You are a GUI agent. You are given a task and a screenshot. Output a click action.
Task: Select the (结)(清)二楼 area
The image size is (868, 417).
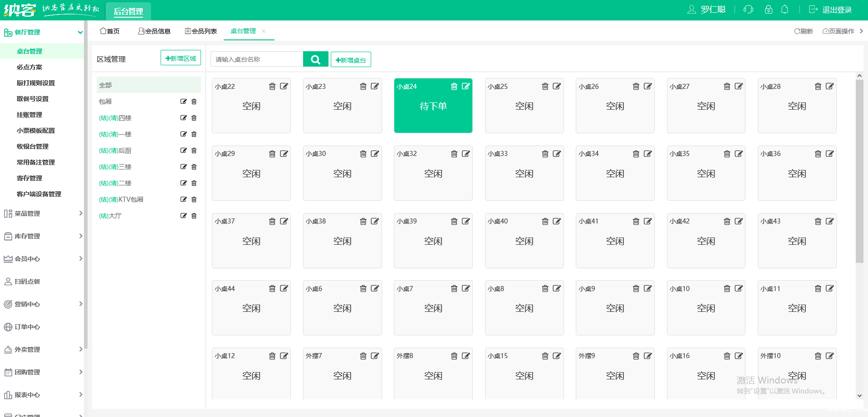tap(115, 183)
